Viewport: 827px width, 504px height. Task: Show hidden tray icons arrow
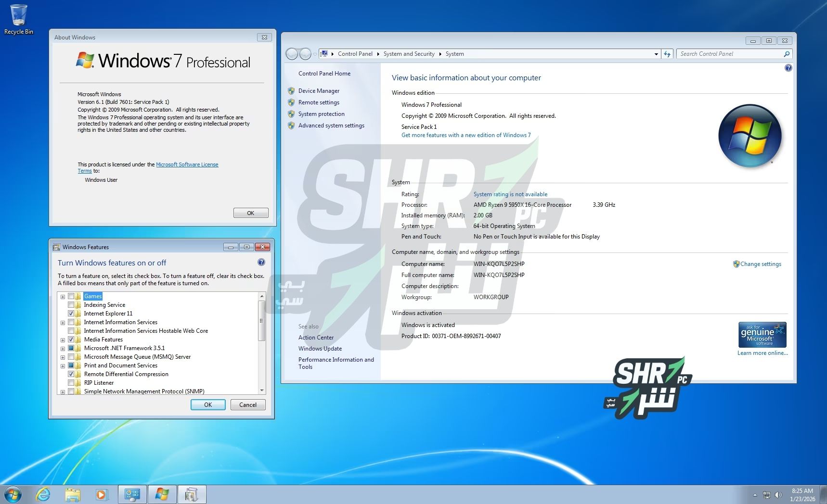click(x=755, y=495)
